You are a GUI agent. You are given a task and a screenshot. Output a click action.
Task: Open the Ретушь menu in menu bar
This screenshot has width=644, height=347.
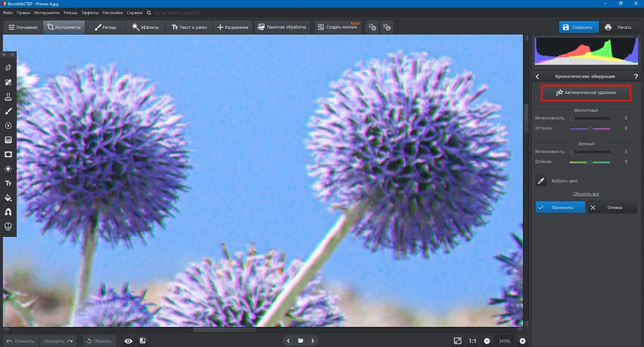[70, 13]
